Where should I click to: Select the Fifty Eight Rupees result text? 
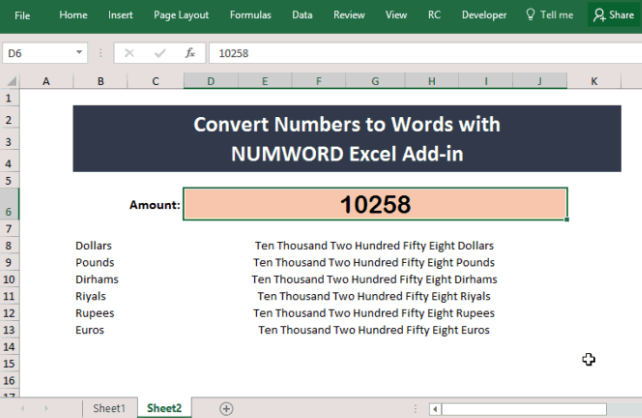(x=374, y=313)
